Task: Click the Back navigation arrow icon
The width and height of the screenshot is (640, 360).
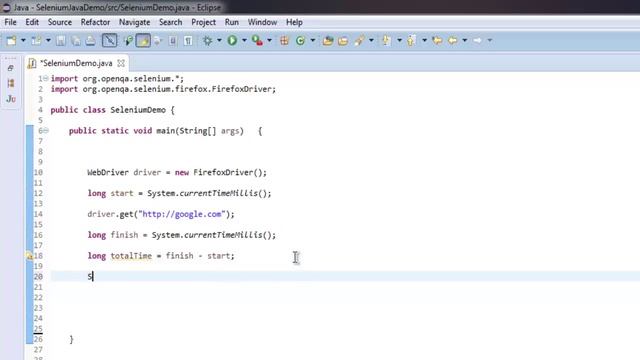Action: pos(453,40)
